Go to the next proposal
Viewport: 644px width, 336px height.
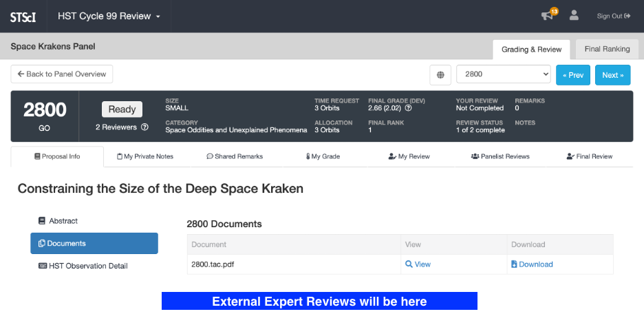612,75
